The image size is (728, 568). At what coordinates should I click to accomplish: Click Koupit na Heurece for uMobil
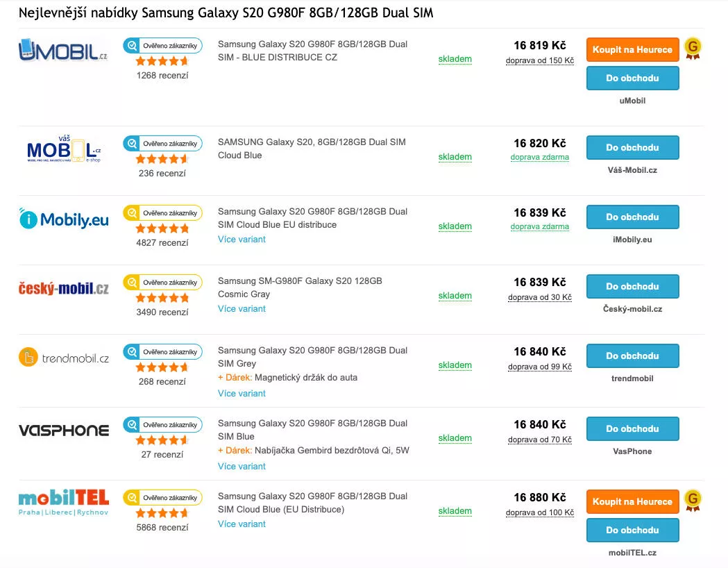point(632,49)
